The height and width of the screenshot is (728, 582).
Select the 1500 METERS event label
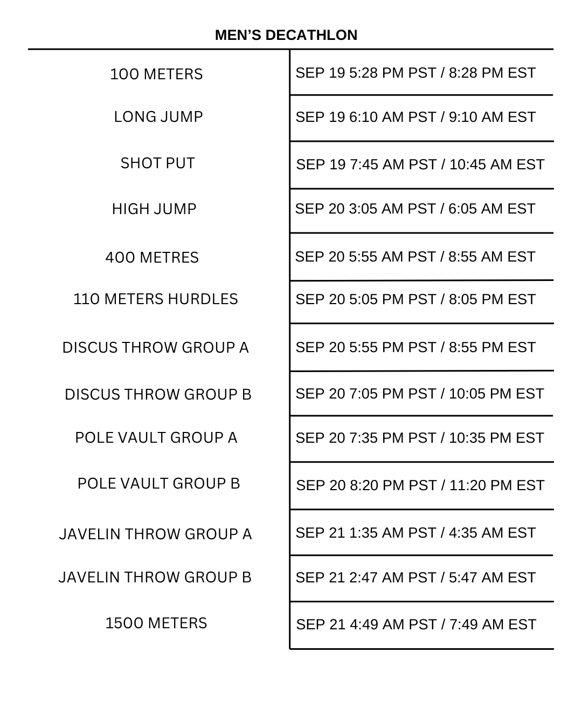(156, 623)
